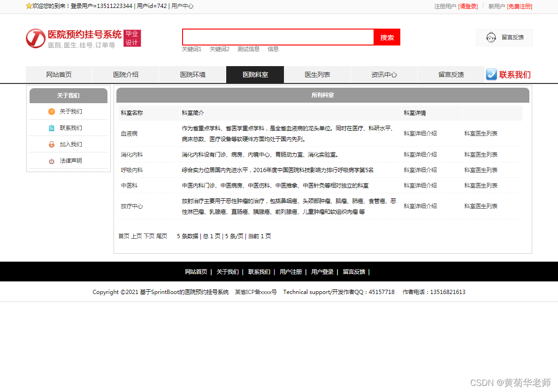Select the orange 关于我们 home icon

[x=51, y=111]
